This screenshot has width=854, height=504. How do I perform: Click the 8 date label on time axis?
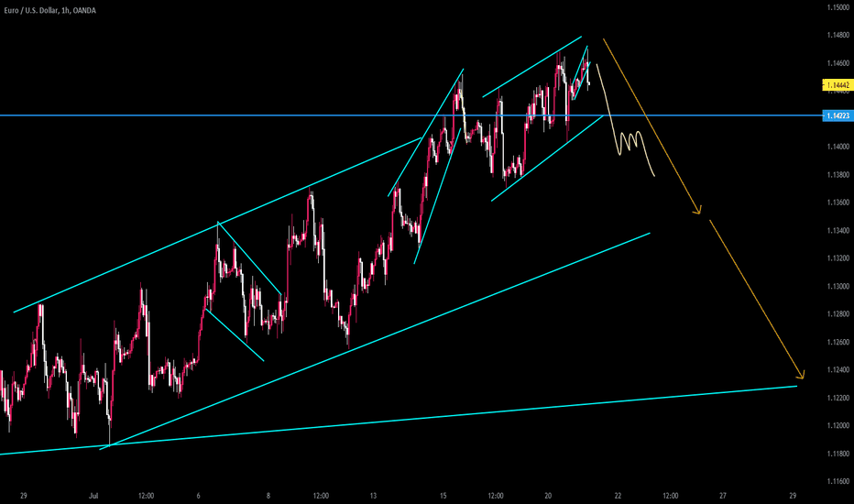click(x=268, y=496)
